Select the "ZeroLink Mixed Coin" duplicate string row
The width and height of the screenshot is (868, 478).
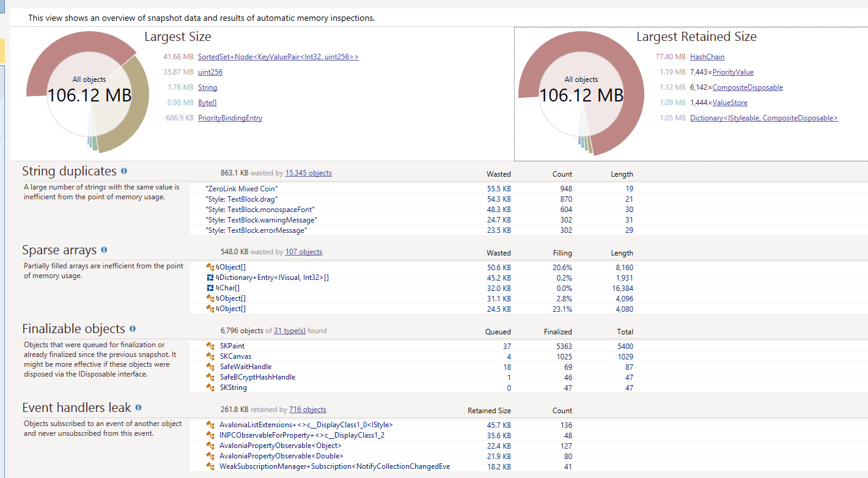(529, 189)
